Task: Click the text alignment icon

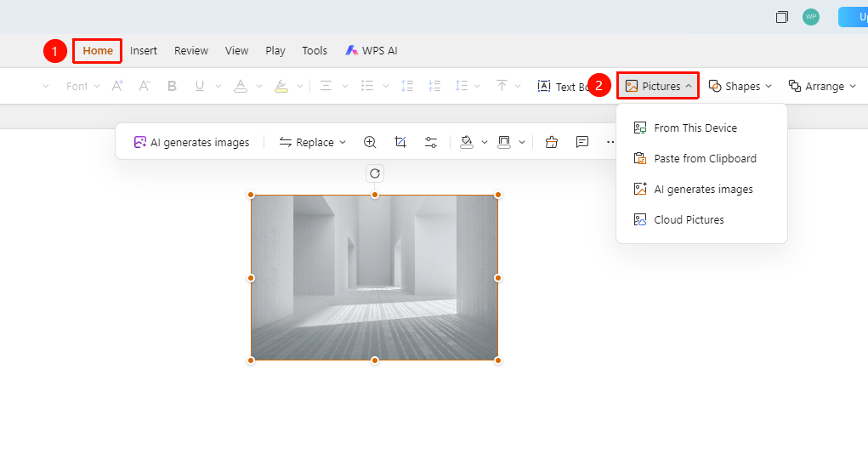Action: (x=326, y=86)
